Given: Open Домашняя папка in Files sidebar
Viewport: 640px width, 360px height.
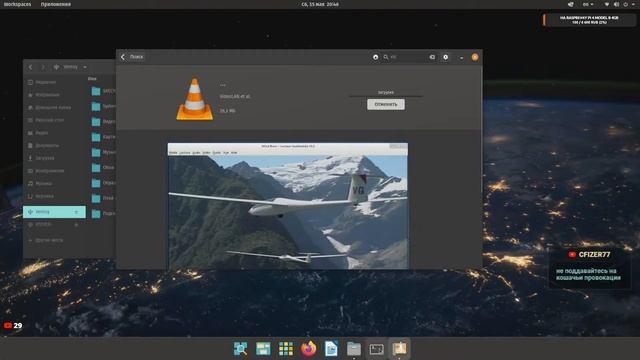Looking at the screenshot, I should [x=54, y=107].
